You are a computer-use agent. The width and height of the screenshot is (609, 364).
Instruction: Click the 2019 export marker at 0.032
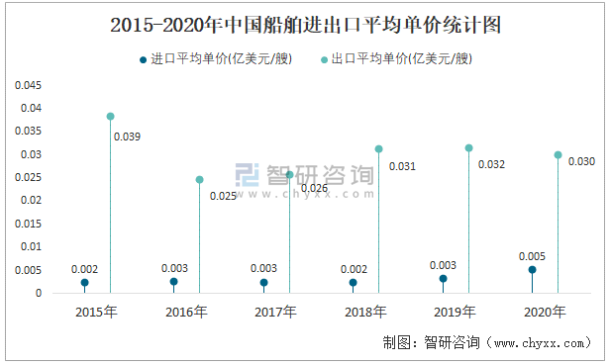tap(468, 148)
